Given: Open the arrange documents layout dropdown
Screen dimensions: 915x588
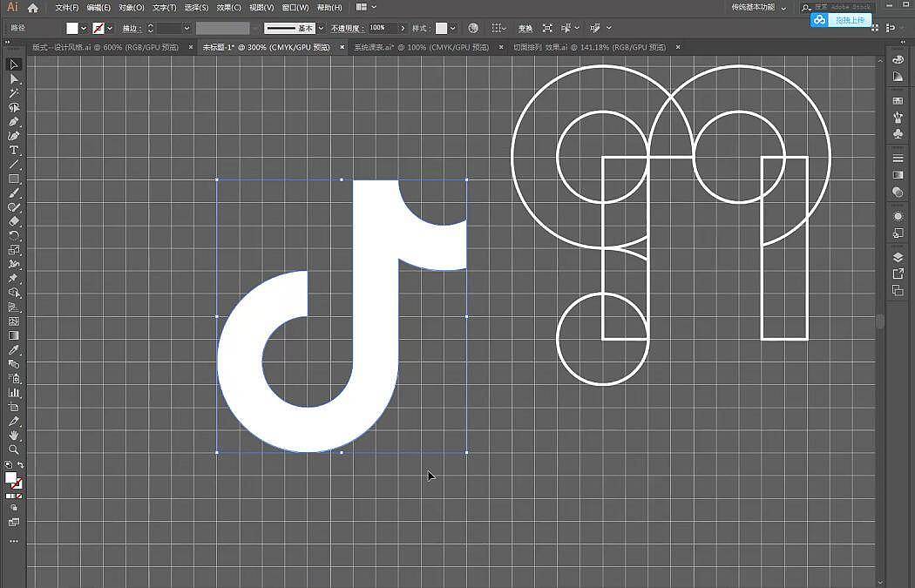Looking at the screenshot, I should pos(366,8).
